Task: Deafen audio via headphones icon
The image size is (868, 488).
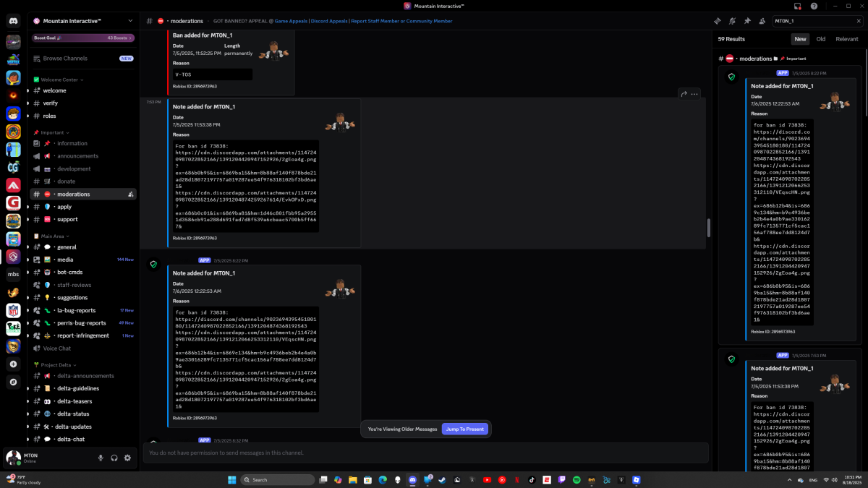Action: [114, 458]
